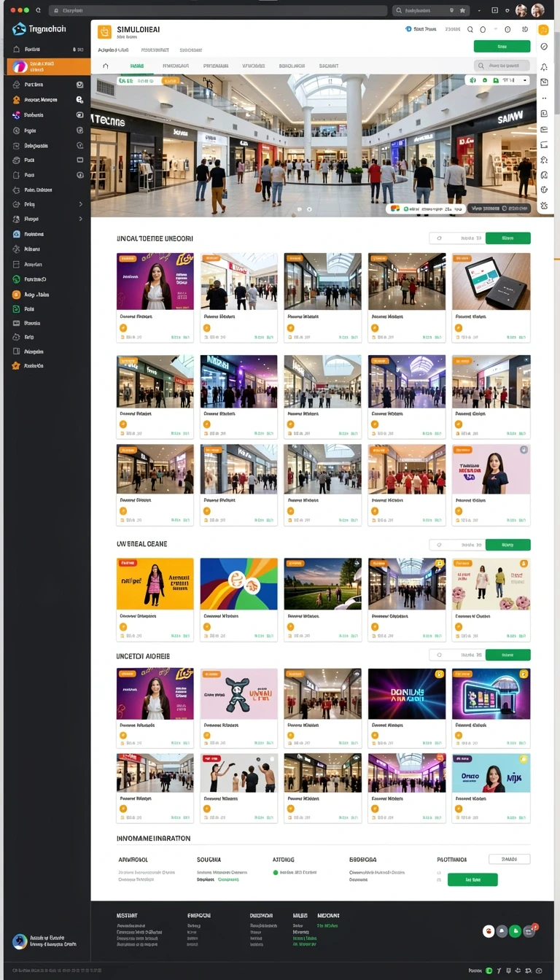The image size is (560, 980).
Task: Click the browser address bar
Action: tap(218, 11)
